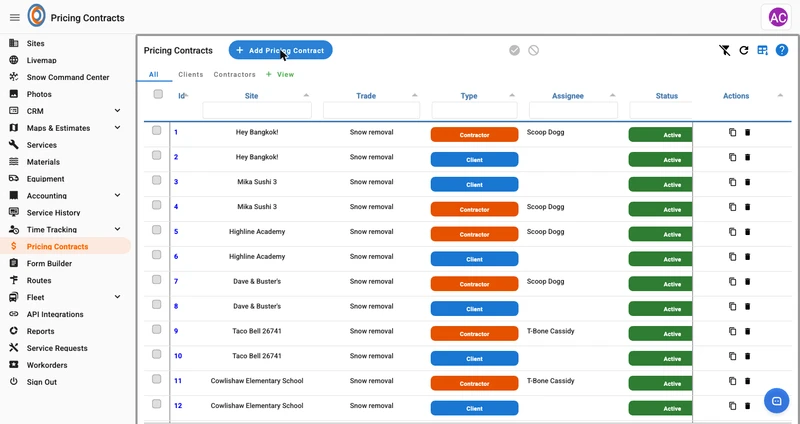
Task: Open contract Id 4 link
Action: click(x=176, y=207)
